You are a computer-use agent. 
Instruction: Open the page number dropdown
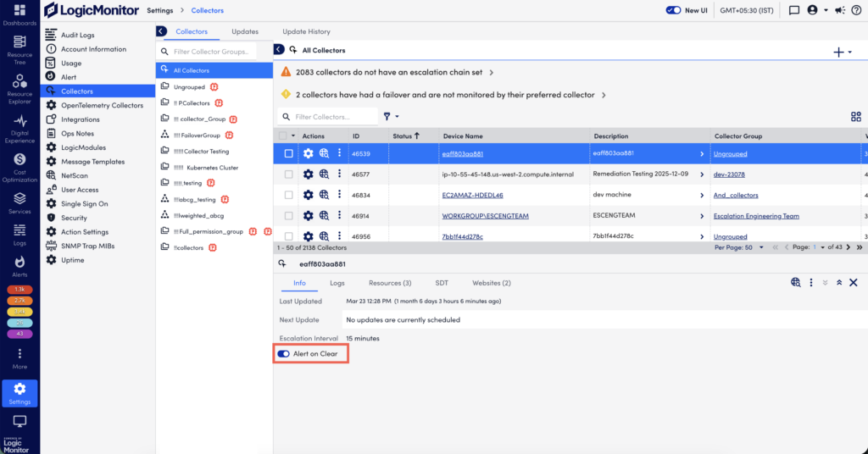[818, 247]
